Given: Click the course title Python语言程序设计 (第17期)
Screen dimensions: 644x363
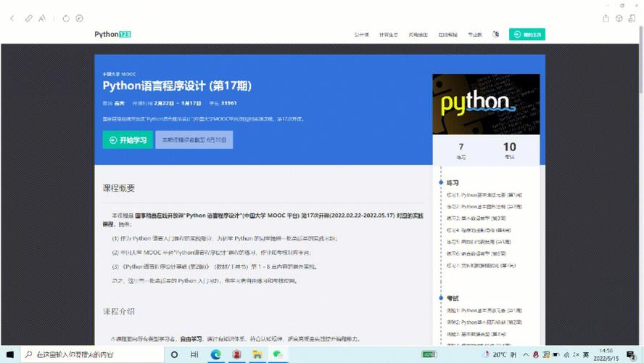Looking at the screenshot, I should 177,86.
